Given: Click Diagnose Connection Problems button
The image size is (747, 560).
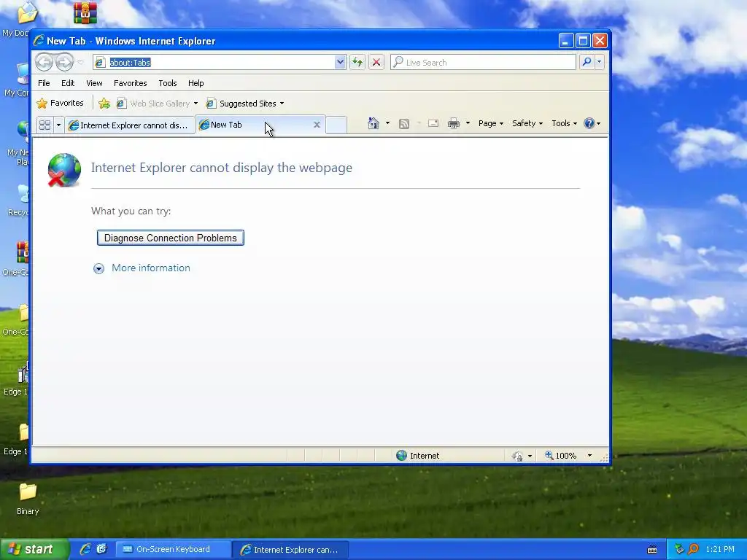Looking at the screenshot, I should (171, 238).
